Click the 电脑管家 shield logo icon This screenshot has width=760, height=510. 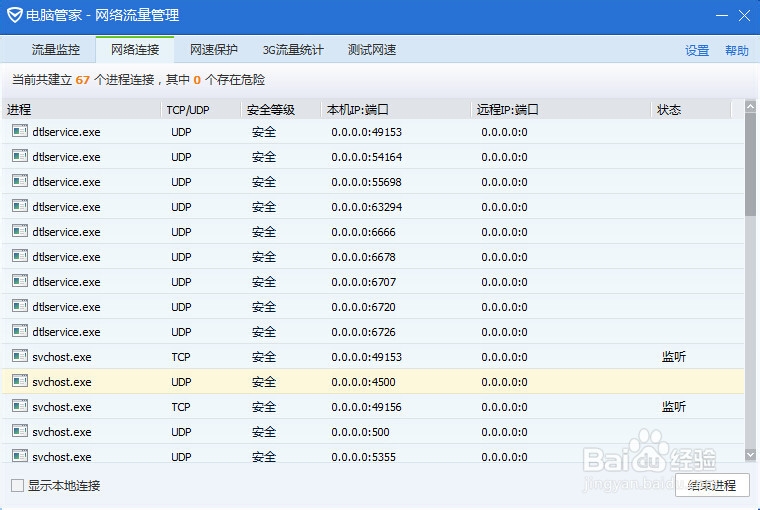point(15,15)
